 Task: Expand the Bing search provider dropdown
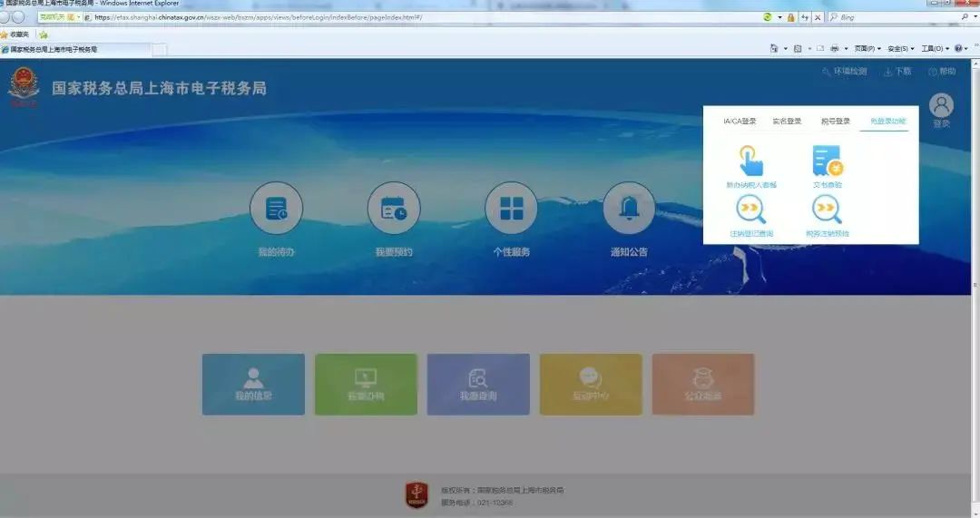point(975,17)
